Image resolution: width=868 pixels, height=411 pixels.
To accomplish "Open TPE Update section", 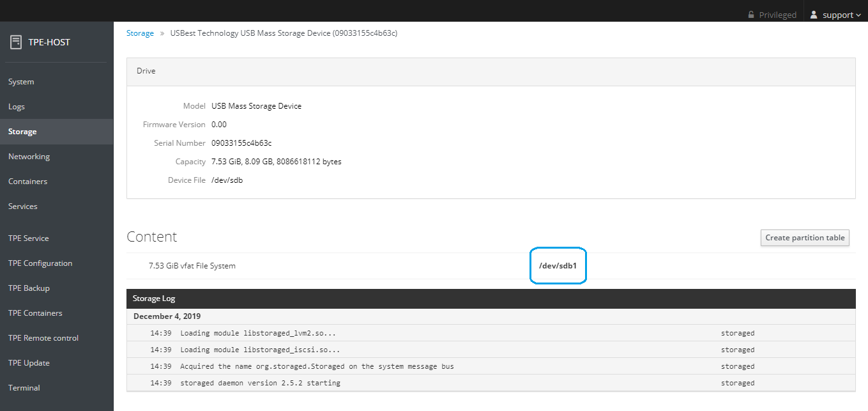I will coord(29,363).
